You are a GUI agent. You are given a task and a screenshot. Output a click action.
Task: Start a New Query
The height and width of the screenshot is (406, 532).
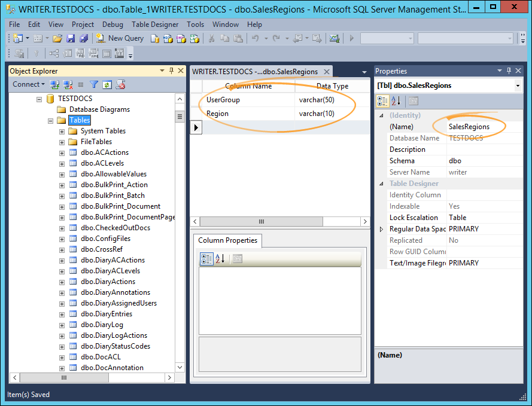coord(120,38)
